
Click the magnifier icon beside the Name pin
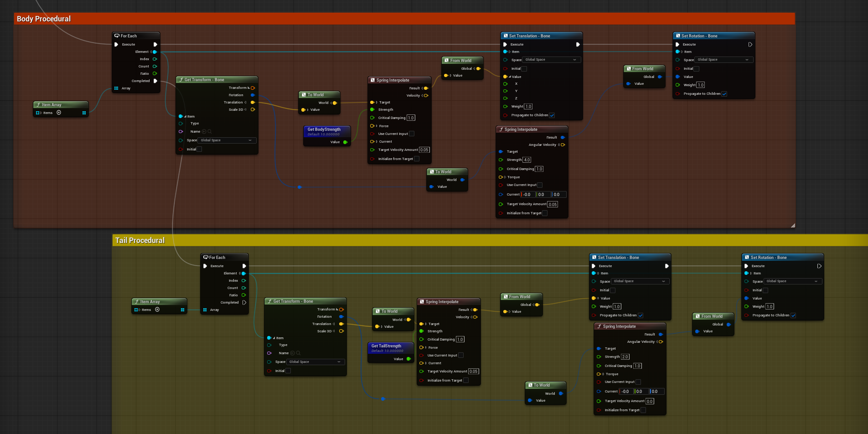click(x=209, y=131)
